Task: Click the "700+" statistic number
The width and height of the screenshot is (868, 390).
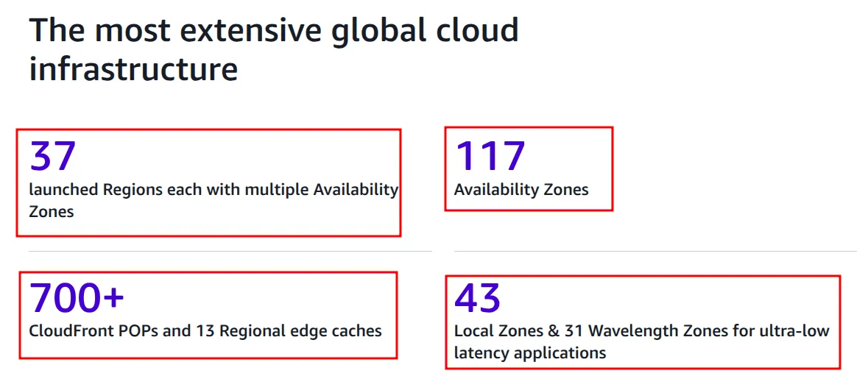Action: pos(77,297)
